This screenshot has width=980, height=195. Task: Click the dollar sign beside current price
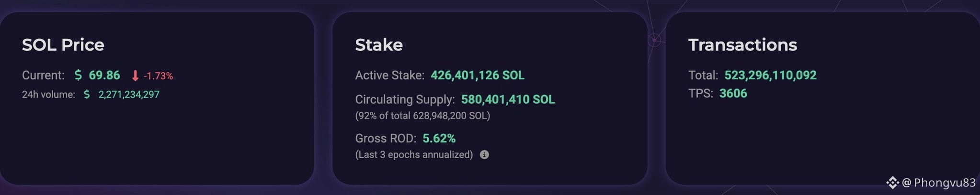(x=78, y=75)
